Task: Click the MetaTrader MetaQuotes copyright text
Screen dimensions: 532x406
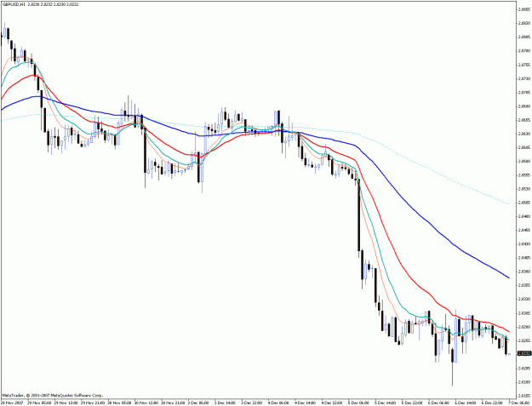Action: [53, 395]
